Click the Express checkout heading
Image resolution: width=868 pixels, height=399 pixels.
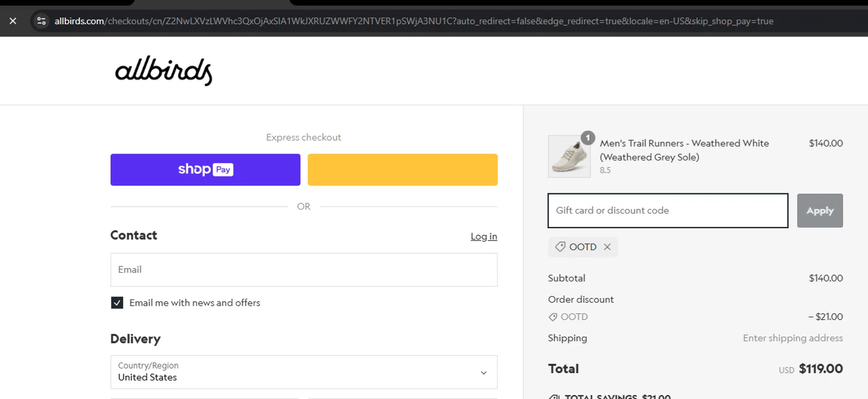click(x=304, y=137)
